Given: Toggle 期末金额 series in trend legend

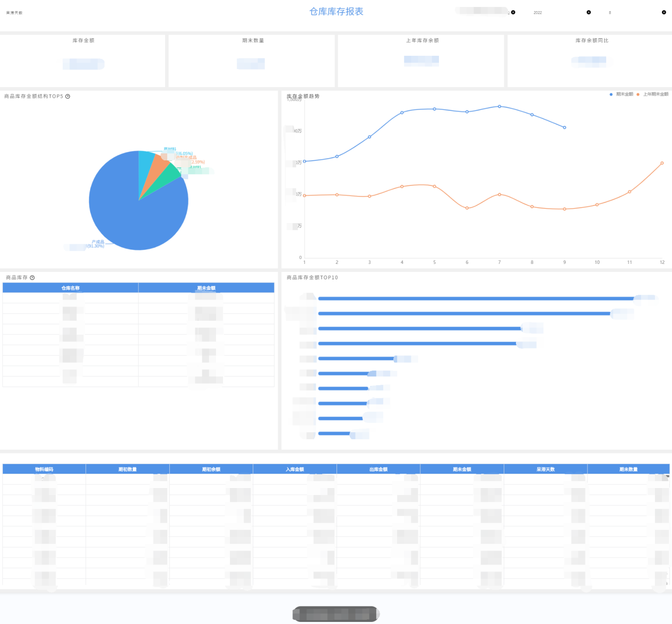Looking at the screenshot, I should click(x=621, y=95).
